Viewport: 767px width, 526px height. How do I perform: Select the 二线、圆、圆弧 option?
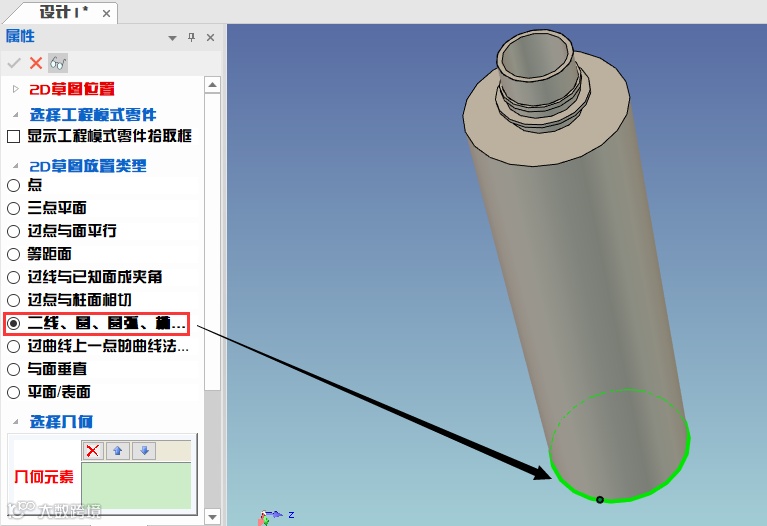[14, 323]
